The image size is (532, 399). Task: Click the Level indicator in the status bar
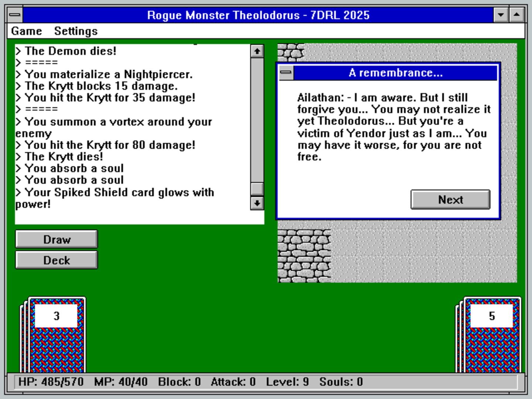pyautogui.click(x=288, y=382)
